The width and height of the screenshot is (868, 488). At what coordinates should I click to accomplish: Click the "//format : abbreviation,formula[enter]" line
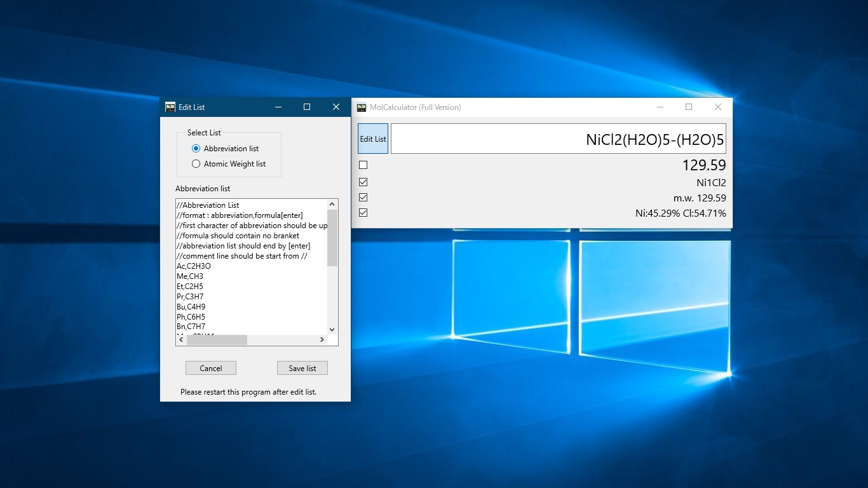(x=240, y=215)
